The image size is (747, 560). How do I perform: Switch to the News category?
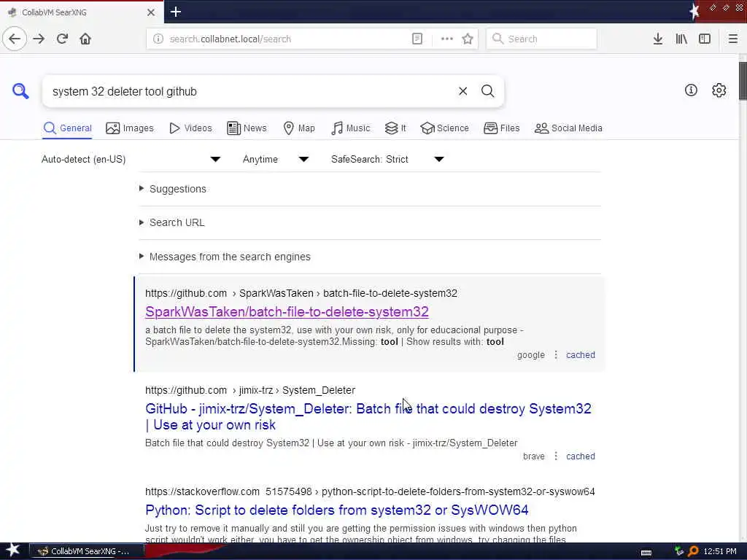[x=247, y=128]
